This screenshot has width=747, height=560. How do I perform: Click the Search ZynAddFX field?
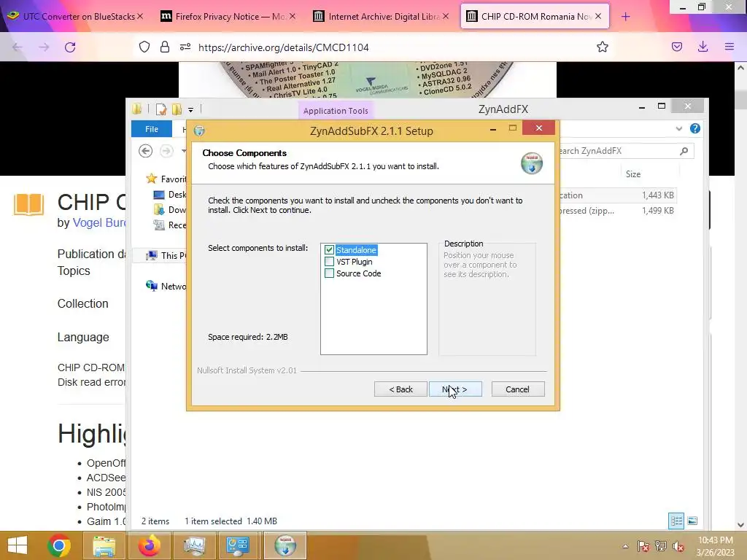click(619, 151)
